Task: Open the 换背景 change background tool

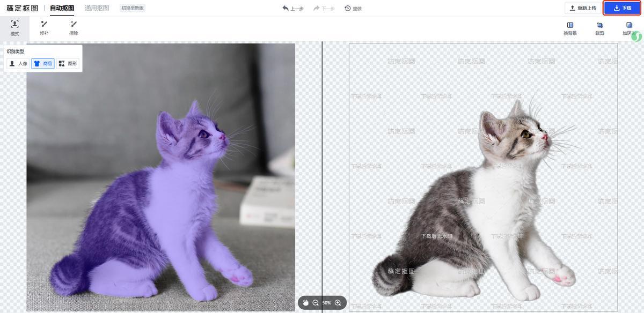Action: [570, 28]
